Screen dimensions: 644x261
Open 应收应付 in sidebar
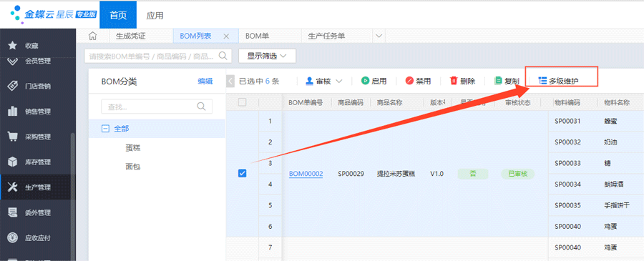click(38, 238)
